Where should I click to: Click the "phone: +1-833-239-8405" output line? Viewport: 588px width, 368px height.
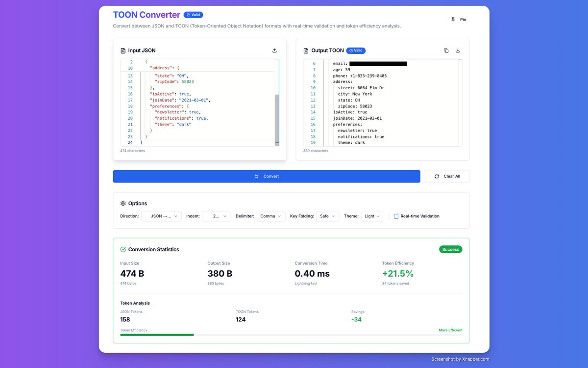pos(360,76)
